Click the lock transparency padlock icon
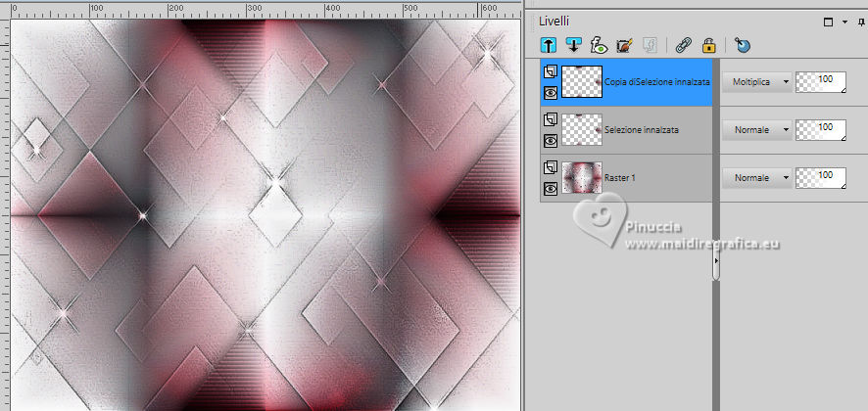The height and width of the screenshot is (411, 868). coord(709,45)
